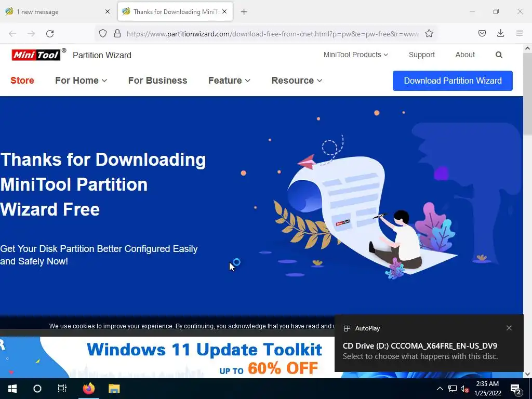Switch to the '1 new message' tab

58,12
